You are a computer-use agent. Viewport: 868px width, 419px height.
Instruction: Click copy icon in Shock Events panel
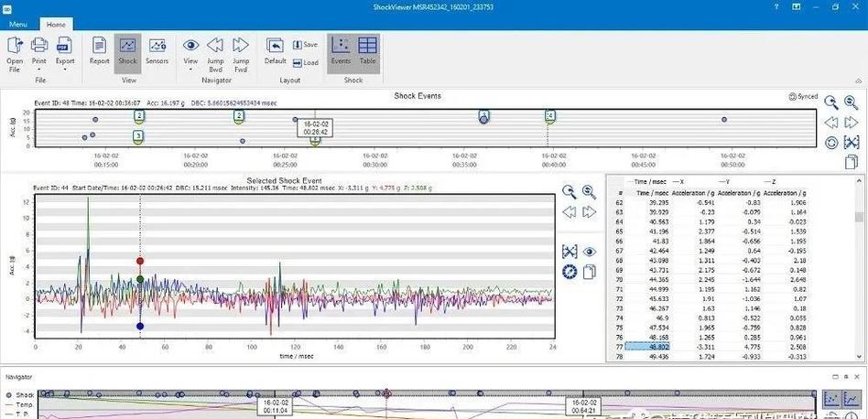click(x=852, y=162)
